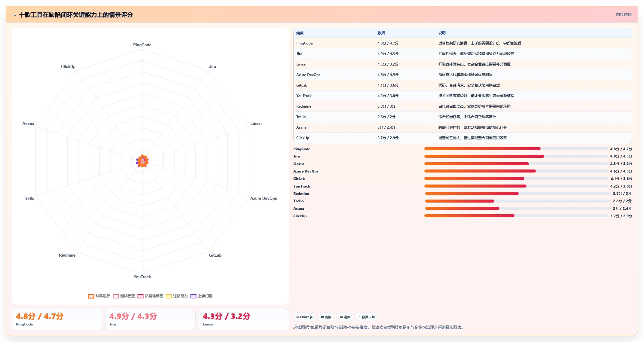Image resolution: width=644 pixels, height=342 pixels.
Task: Select the Jira row in the table
Action: click(462, 54)
